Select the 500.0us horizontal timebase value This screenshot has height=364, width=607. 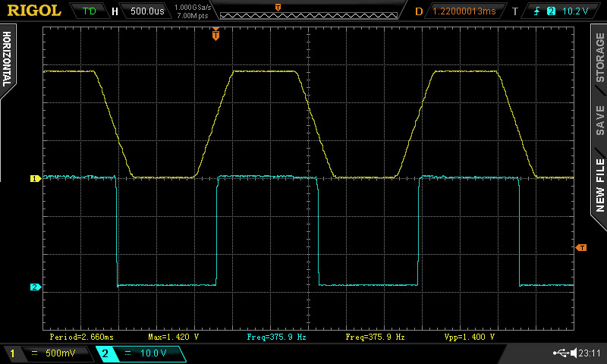click(147, 11)
